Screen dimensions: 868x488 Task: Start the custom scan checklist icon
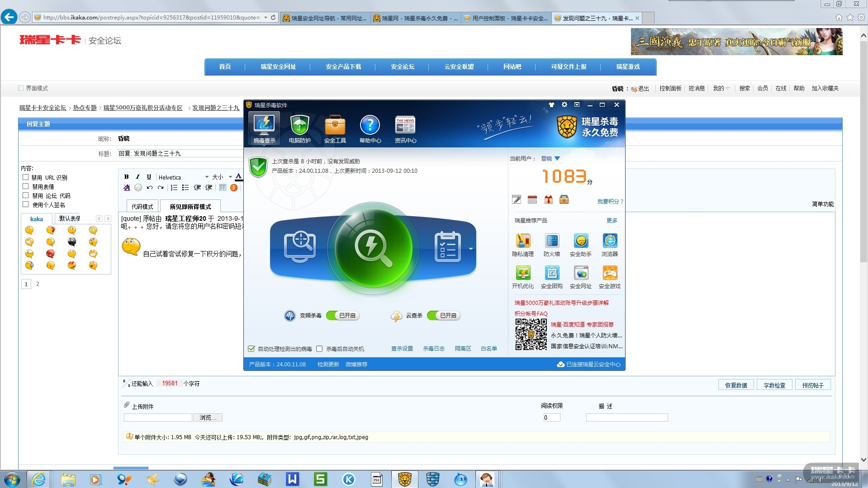click(447, 247)
